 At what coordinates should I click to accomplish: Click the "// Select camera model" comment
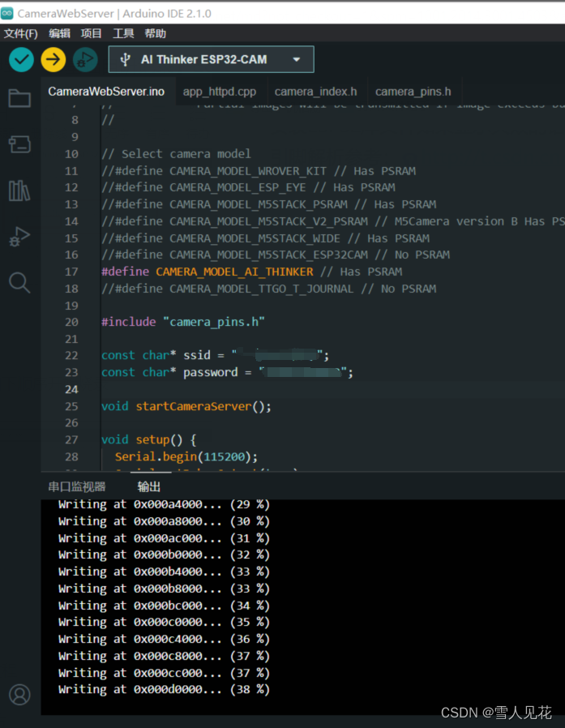point(177,154)
